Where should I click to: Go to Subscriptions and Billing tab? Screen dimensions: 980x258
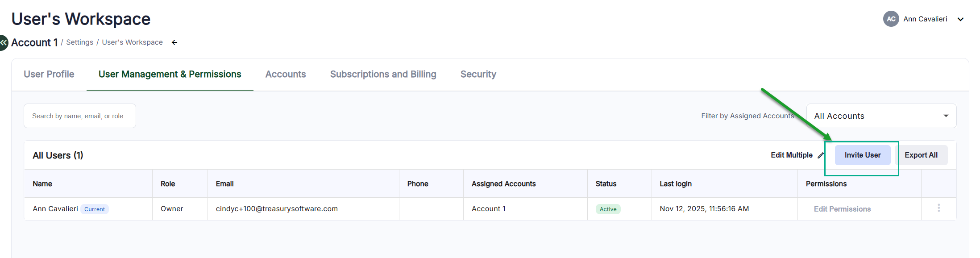coord(383,74)
